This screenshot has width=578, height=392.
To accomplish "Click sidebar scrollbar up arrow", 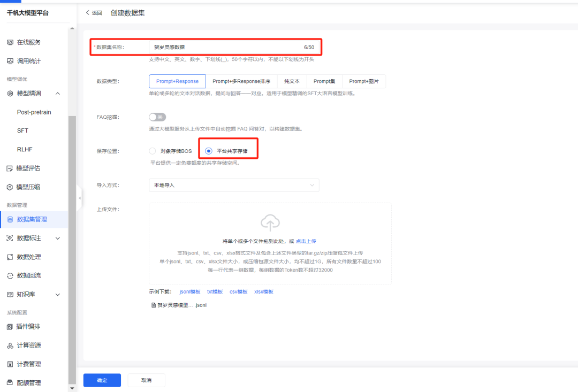I will click(x=72, y=28).
